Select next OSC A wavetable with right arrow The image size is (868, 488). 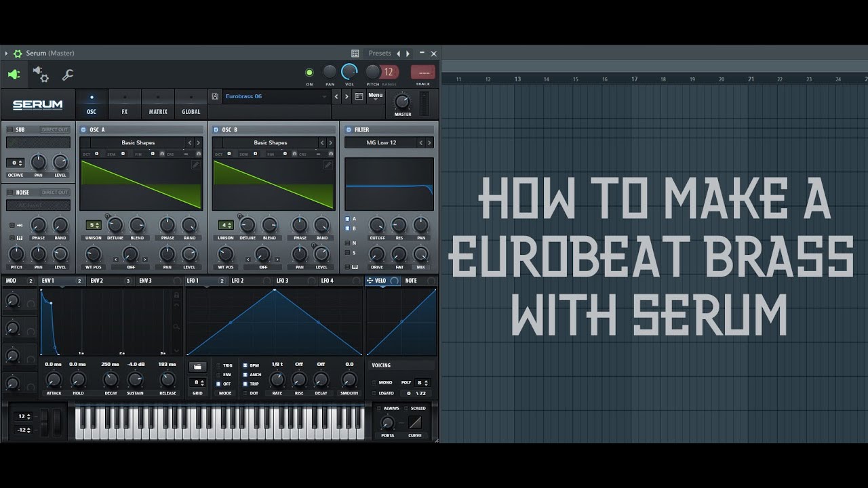(198, 142)
